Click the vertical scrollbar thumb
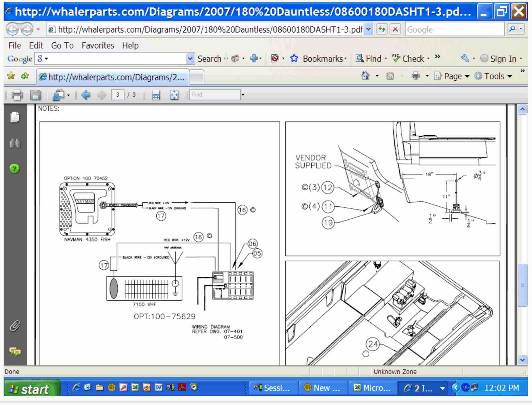This screenshot has width=532, height=405. pyautogui.click(x=523, y=285)
